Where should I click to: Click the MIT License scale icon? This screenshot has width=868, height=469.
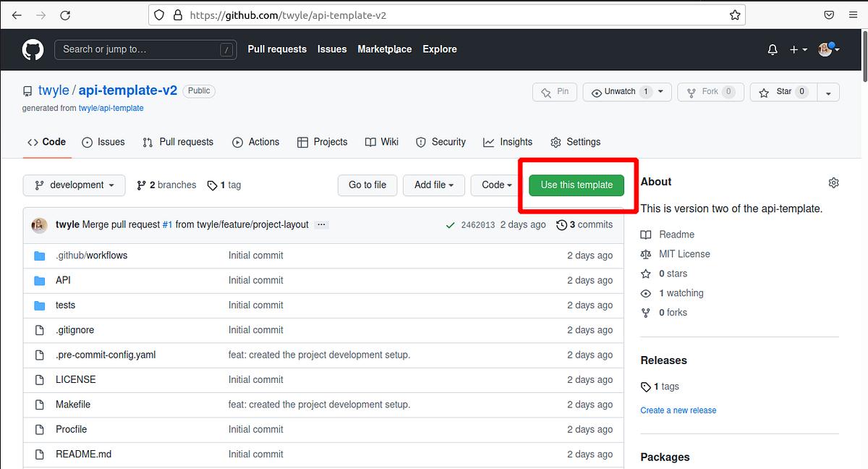tap(645, 254)
